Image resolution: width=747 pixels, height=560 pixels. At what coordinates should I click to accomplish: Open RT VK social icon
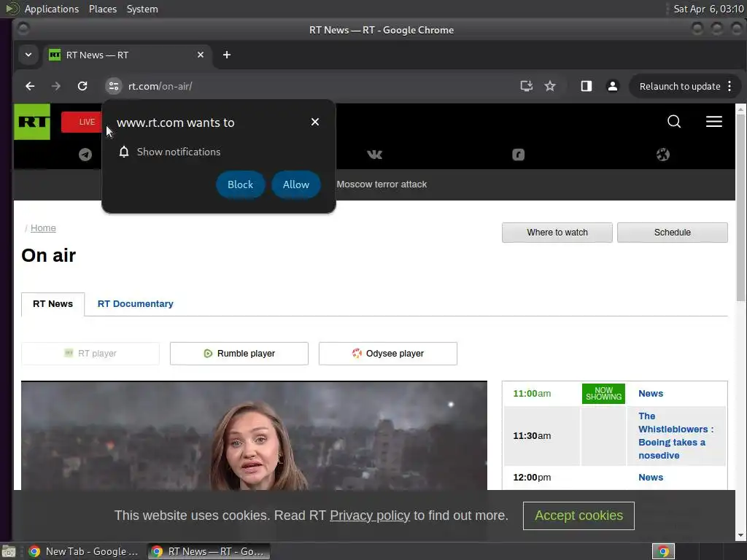point(374,155)
